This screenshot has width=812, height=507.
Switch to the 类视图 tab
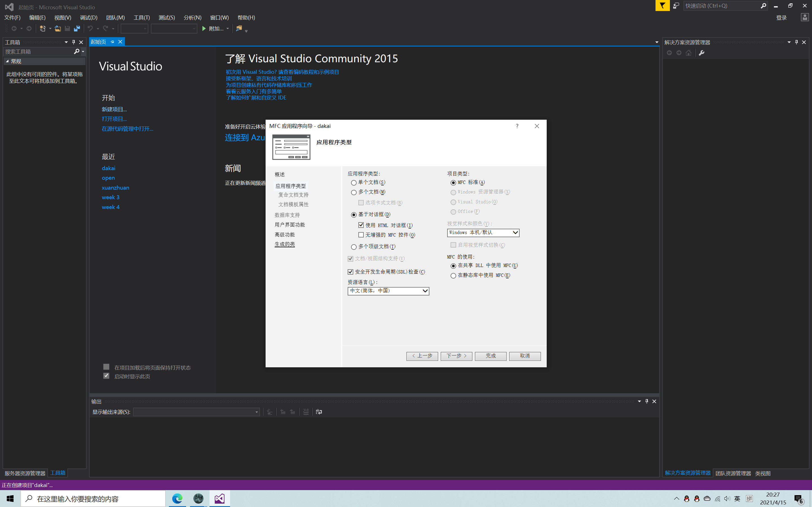point(762,473)
